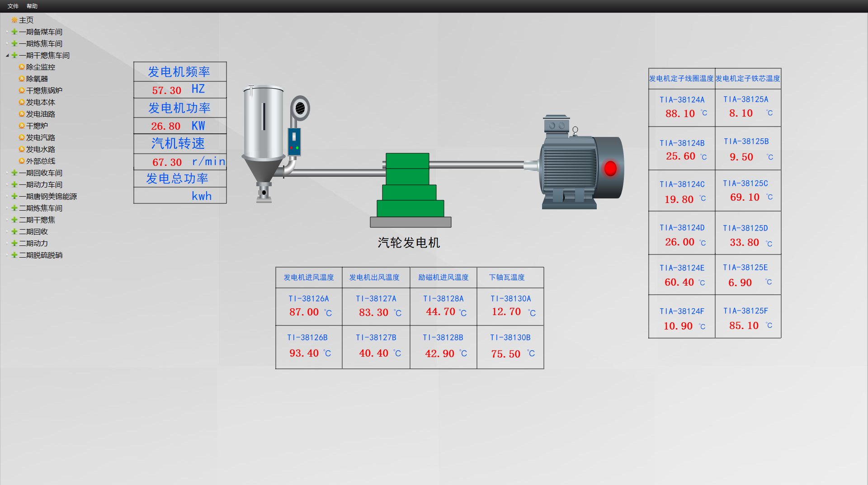Click the TIA-38124A temperature reading 88.10
The width and height of the screenshot is (868, 485).
tap(680, 113)
